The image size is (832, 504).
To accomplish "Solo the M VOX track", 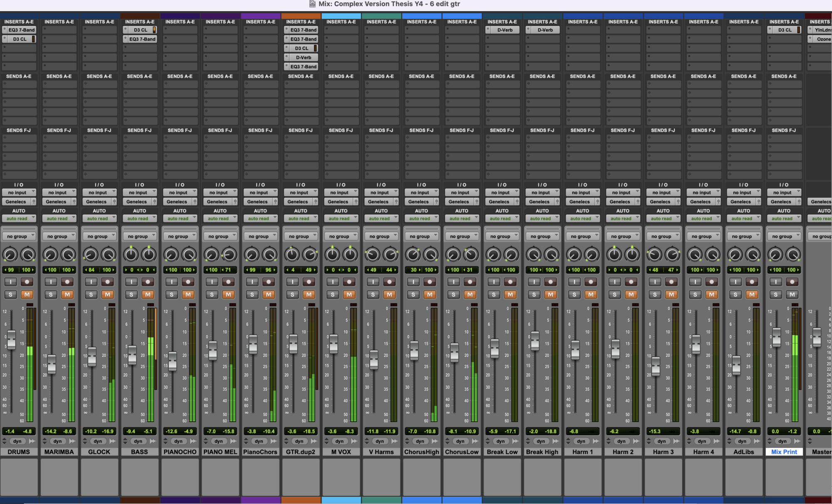I will tap(332, 294).
